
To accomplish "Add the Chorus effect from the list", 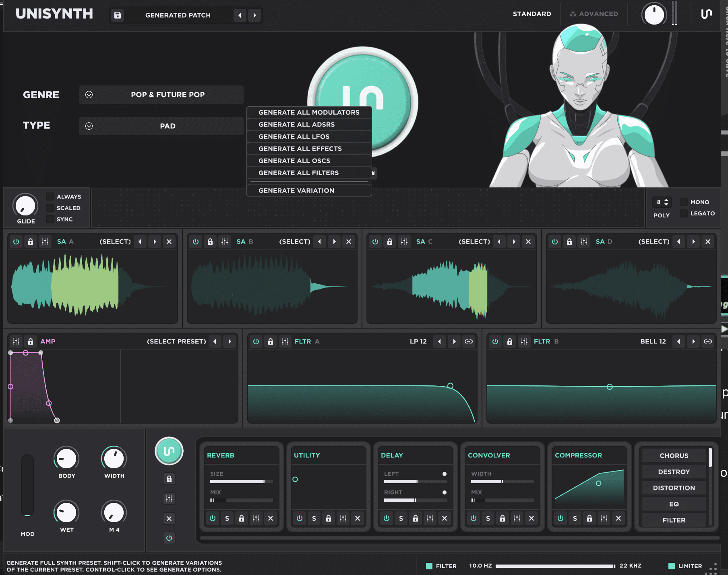I will pos(674,456).
